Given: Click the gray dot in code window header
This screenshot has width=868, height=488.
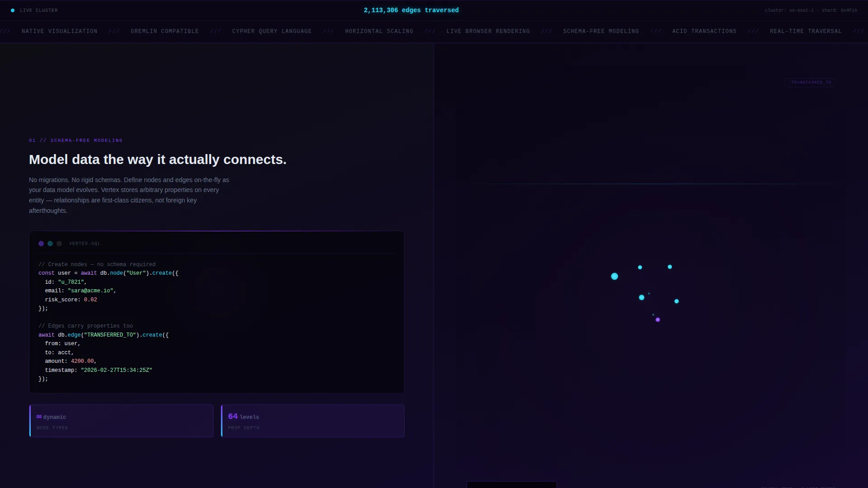Looking at the screenshot, I should [x=59, y=244].
